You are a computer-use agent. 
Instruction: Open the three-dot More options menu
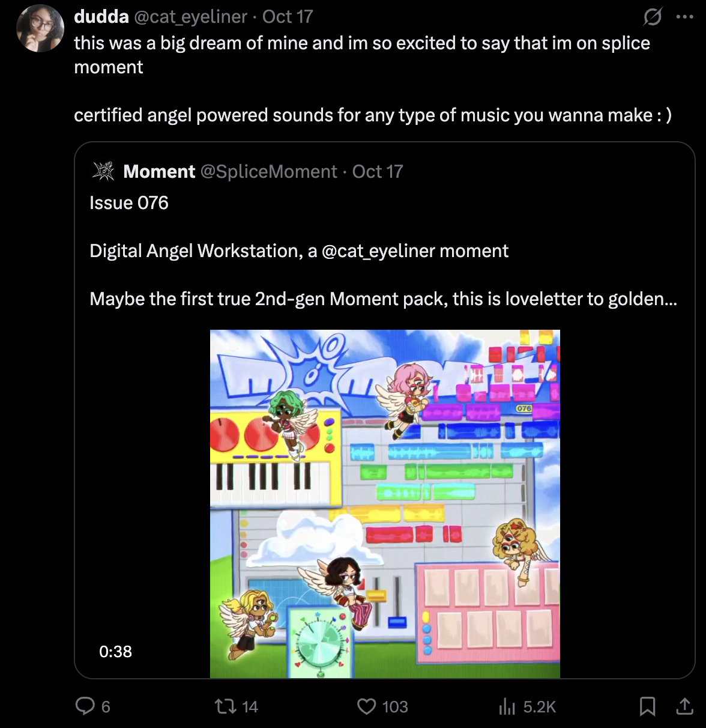coord(684,17)
